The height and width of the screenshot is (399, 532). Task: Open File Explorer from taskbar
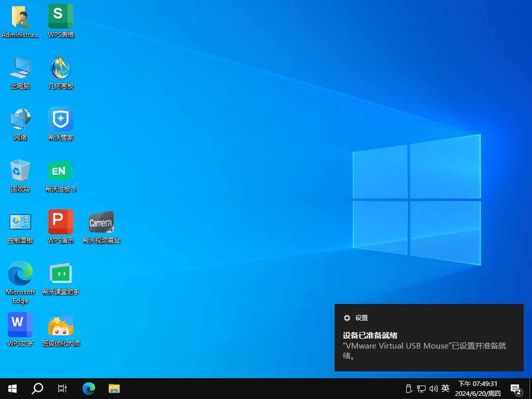114,389
